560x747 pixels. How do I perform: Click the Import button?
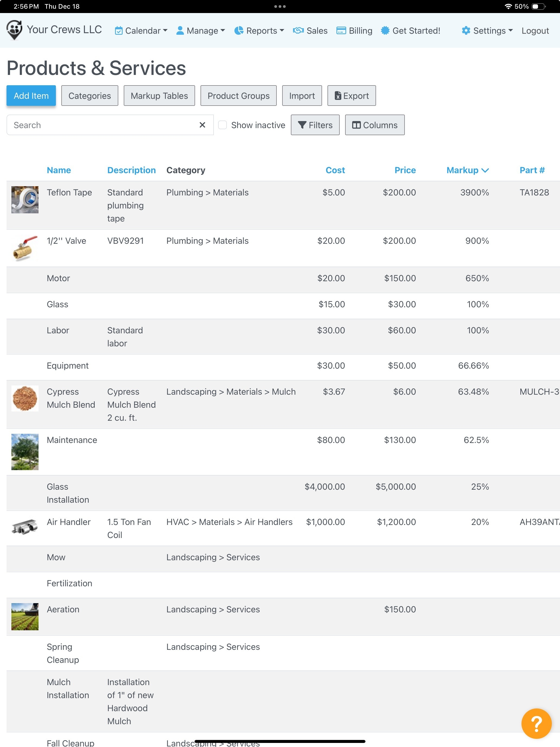click(x=302, y=96)
